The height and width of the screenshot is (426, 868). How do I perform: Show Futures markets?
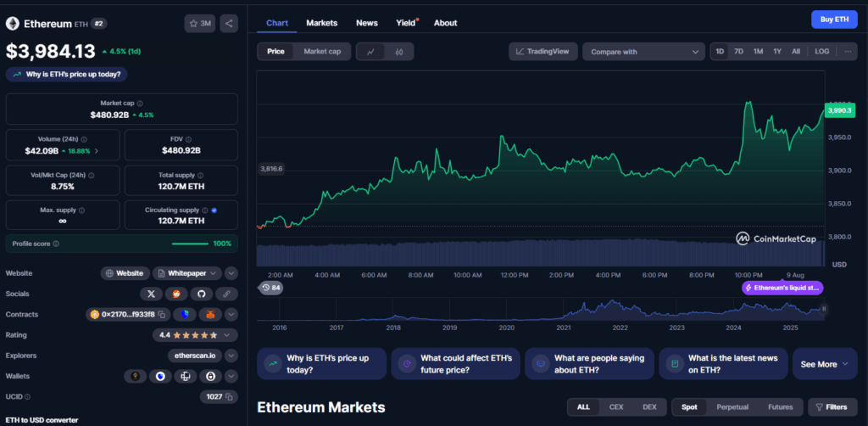point(780,407)
